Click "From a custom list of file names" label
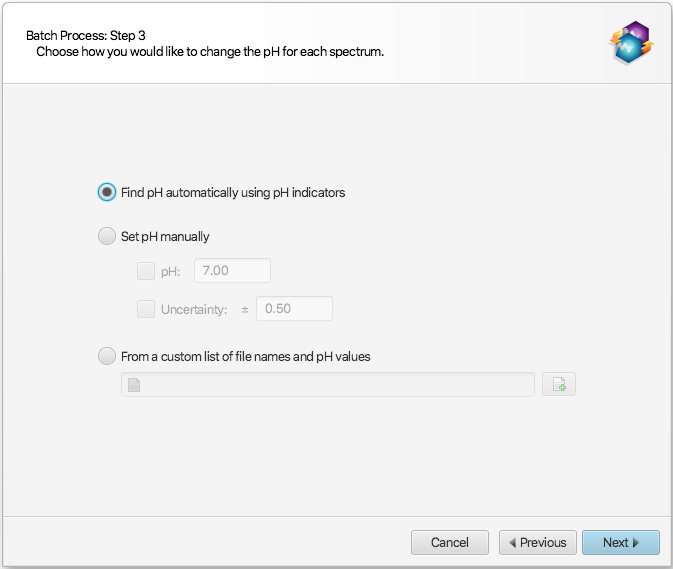This screenshot has height=569, width=673. pyautogui.click(x=246, y=356)
